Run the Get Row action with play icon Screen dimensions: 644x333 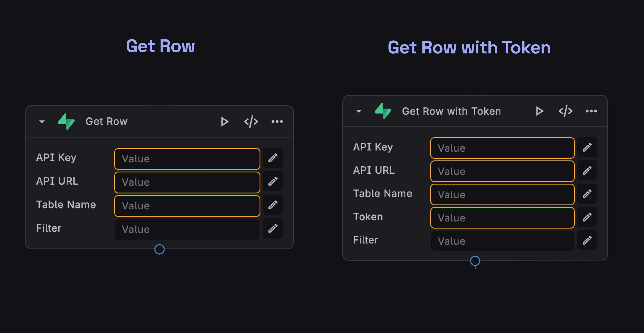tap(225, 122)
